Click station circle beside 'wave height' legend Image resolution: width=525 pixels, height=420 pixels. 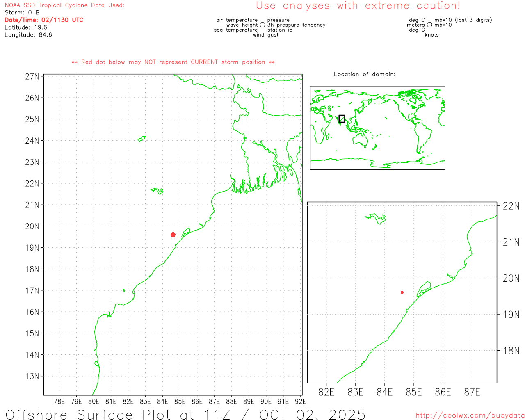click(x=262, y=25)
